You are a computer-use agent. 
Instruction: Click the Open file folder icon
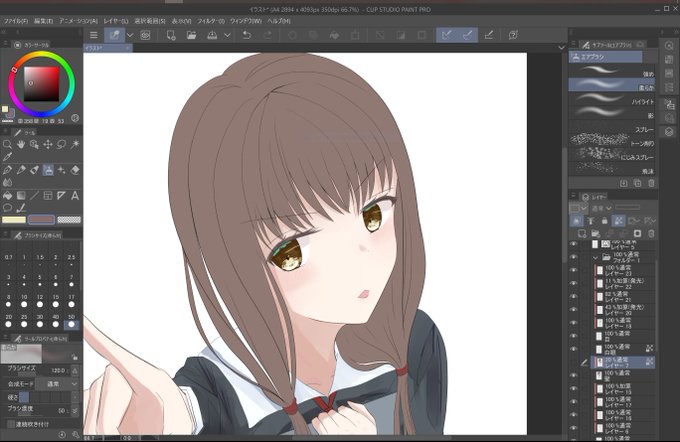coord(191,35)
